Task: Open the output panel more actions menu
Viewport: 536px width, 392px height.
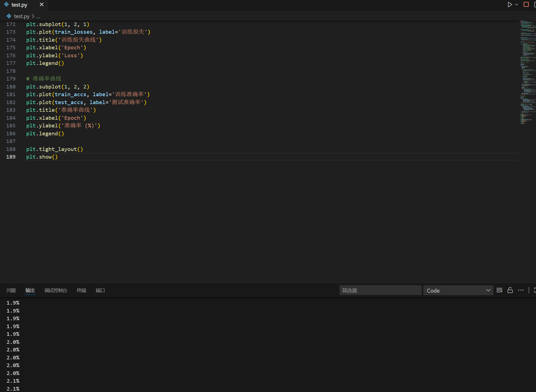Action: pos(521,290)
